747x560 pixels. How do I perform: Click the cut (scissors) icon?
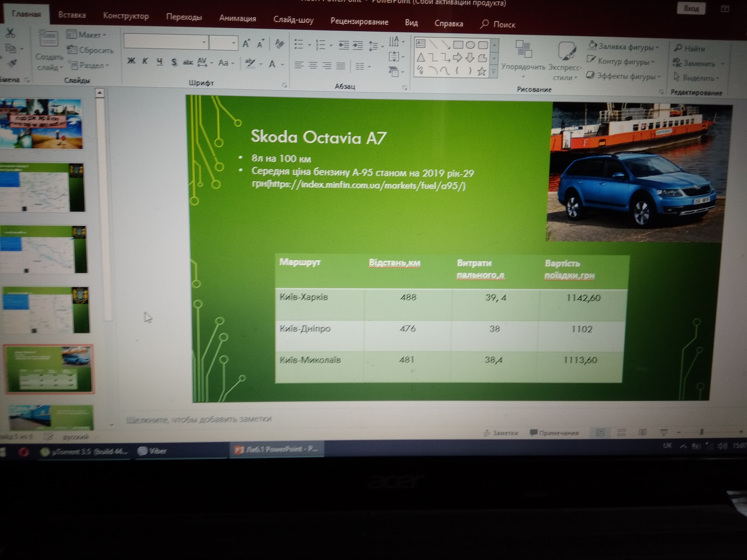pyautogui.click(x=10, y=33)
